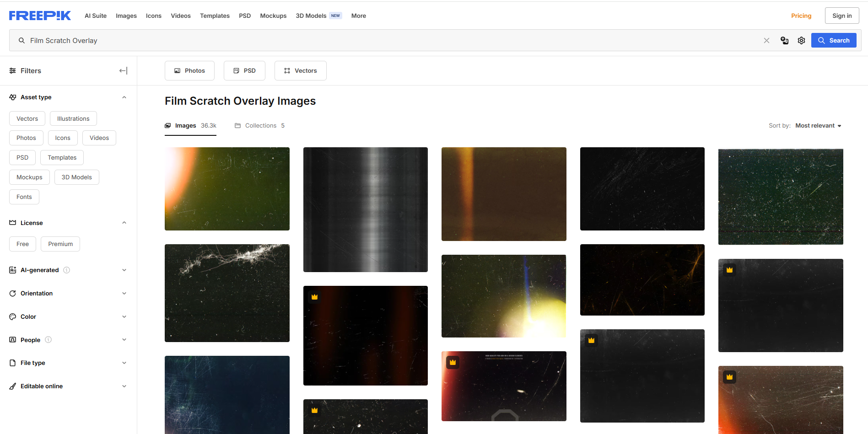Open the Freepik logo home link

(x=40, y=16)
